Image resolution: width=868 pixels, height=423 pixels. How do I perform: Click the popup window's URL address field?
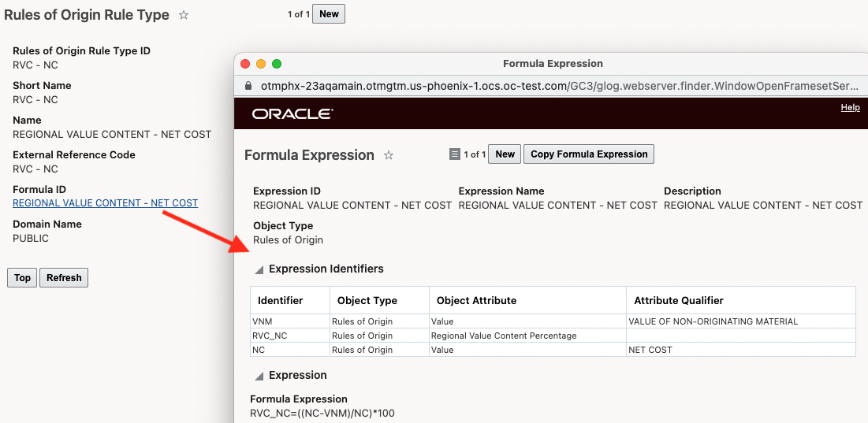[552, 86]
